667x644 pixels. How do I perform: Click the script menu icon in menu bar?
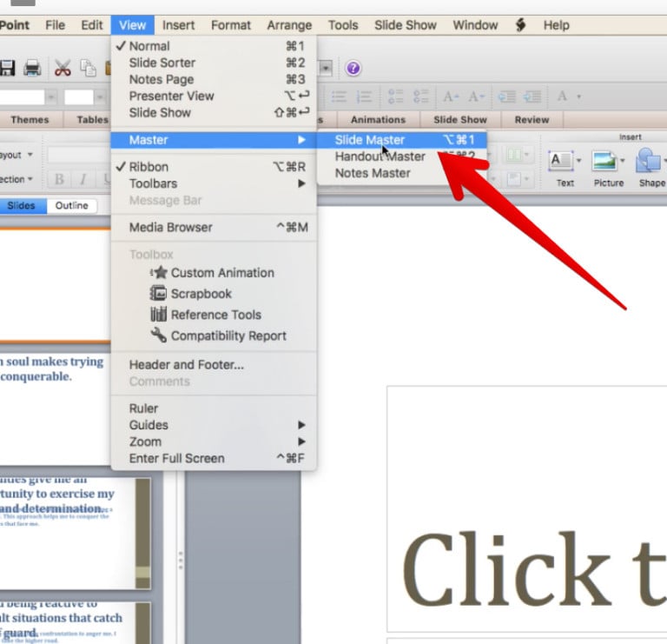point(520,25)
